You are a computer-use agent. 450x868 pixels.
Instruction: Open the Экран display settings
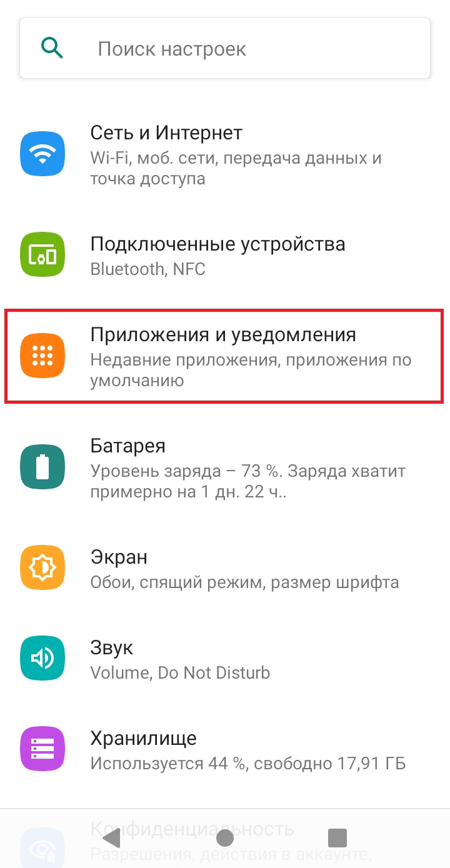[225, 568]
